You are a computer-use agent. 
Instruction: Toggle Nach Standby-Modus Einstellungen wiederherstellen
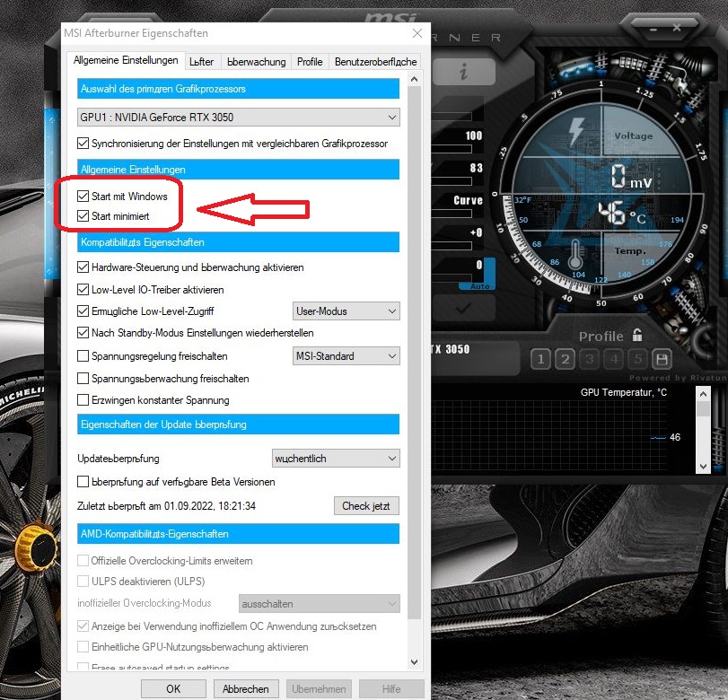click(x=83, y=333)
